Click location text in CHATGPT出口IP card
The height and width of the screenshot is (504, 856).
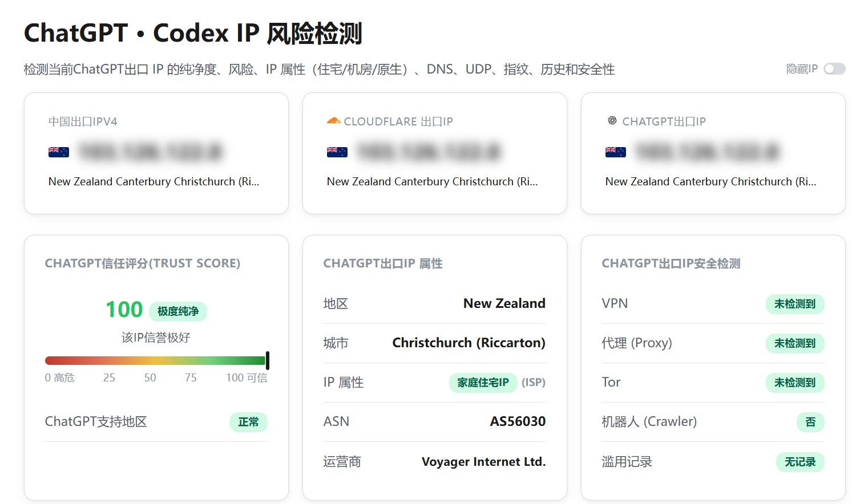coord(711,181)
